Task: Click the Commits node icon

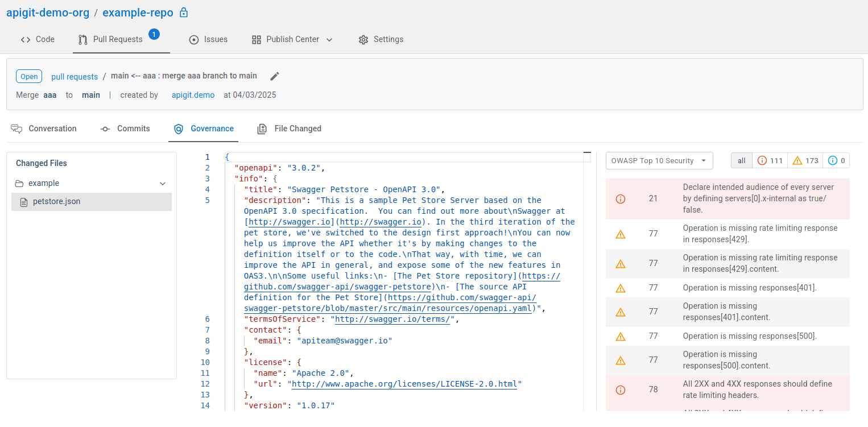Action: (x=105, y=129)
